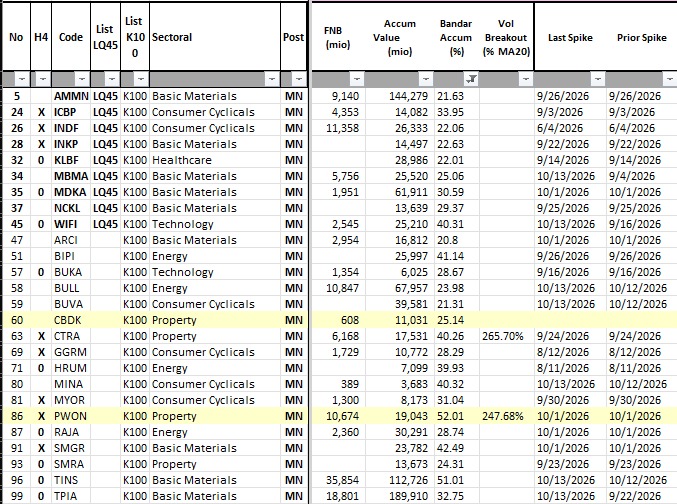Screen dimensions: 677x504
Task: Select the 8/12/2026 Prior Spike cell
Action: pos(642,352)
